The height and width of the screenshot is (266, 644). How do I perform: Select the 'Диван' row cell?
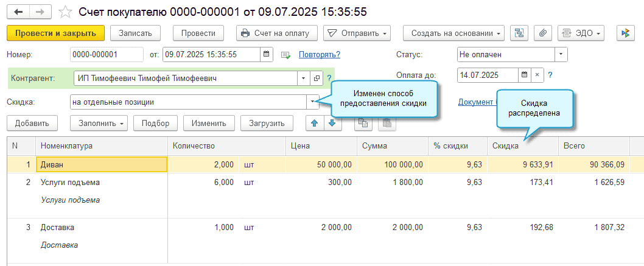pos(102,164)
